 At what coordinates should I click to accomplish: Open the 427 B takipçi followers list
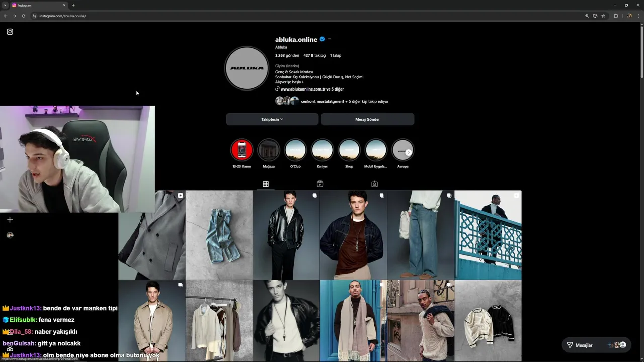coord(314,56)
